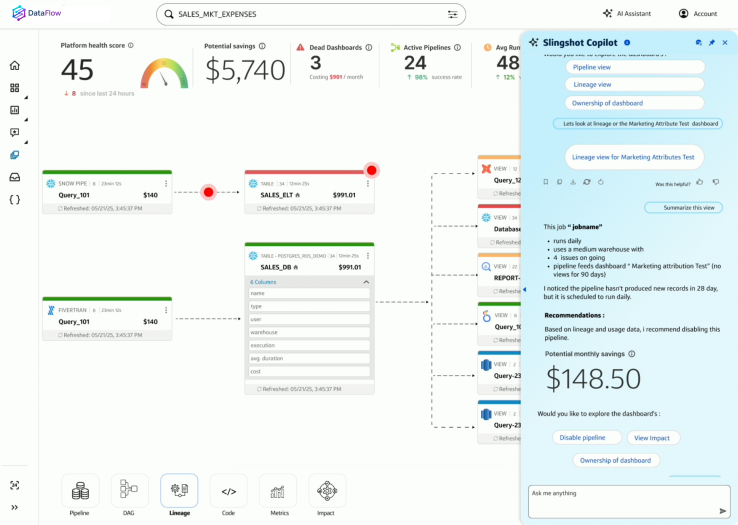Viewport: 738px width, 525px height.
Task: Show info for Platform health score
Action: point(131,45)
